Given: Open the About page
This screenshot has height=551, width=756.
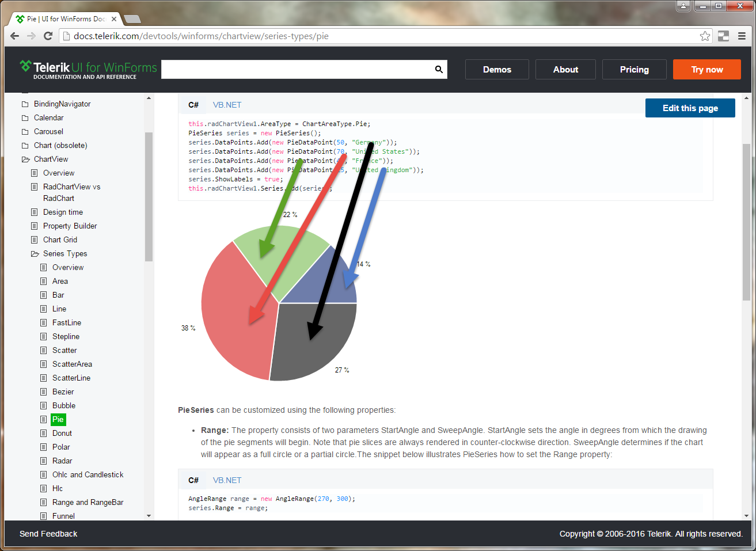Looking at the screenshot, I should coord(565,70).
